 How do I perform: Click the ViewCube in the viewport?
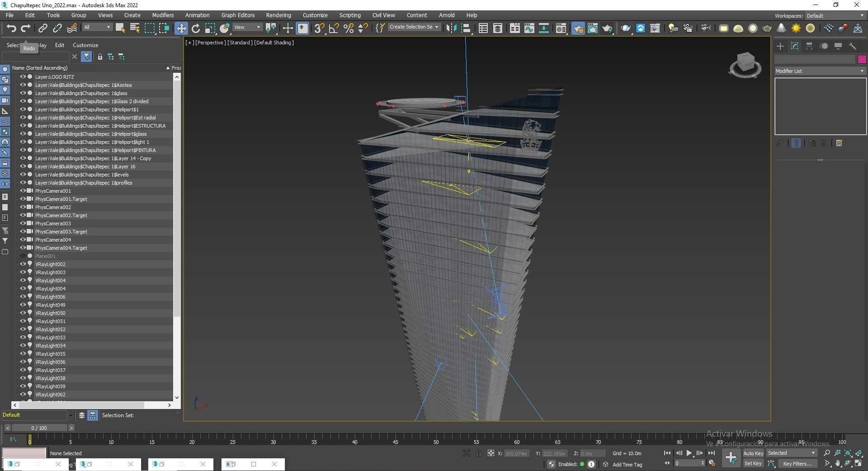coord(745,64)
